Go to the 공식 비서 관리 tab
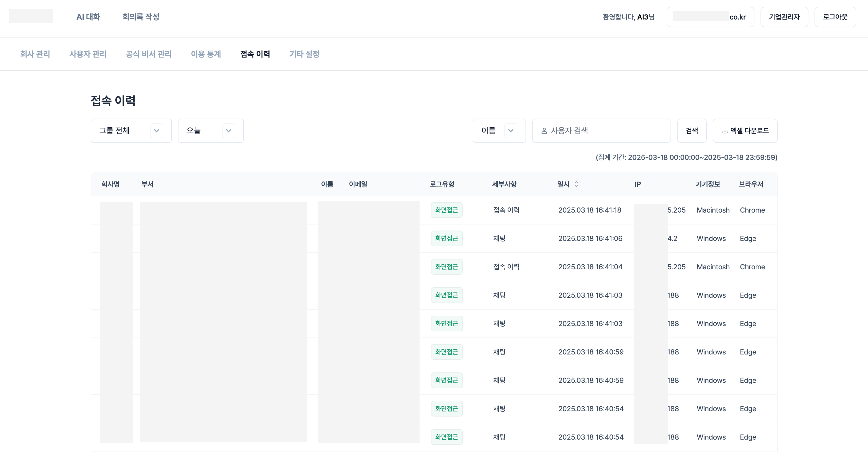 point(149,54)
